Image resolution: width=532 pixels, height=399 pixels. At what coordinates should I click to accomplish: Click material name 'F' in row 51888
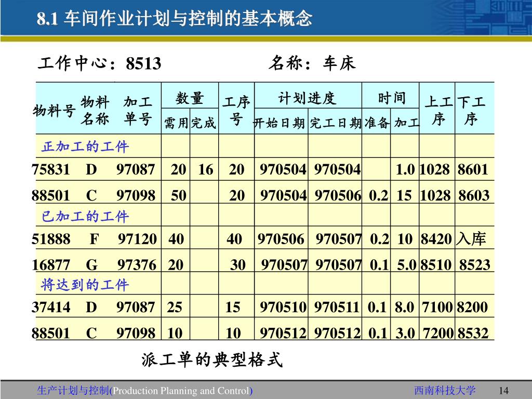coord(95,239)
